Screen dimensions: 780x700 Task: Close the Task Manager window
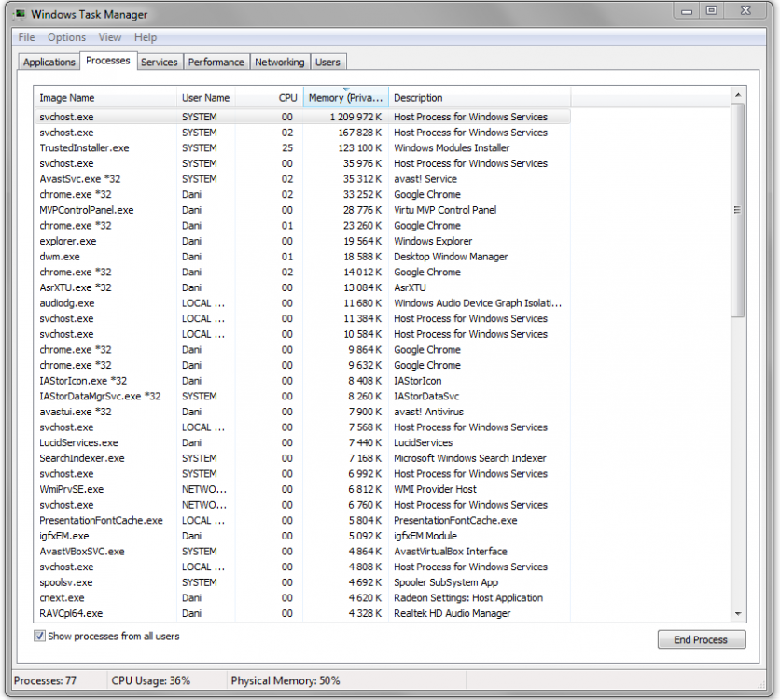[x=745, y=11]
